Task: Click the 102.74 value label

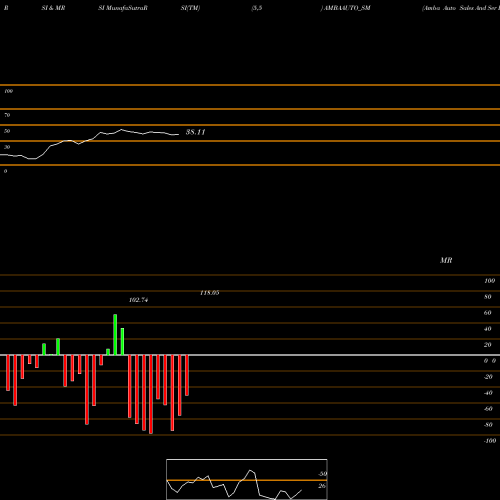Action: coord(138,300)
